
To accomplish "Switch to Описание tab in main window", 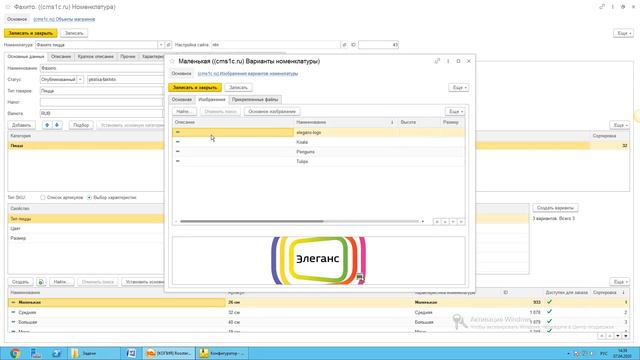I will 61,57.
